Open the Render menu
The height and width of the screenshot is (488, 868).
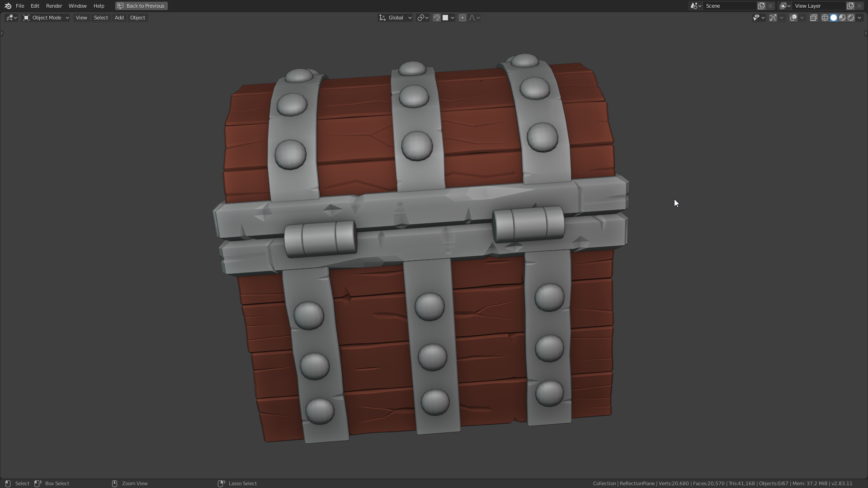pyautogui.click(x=54, y=6)
